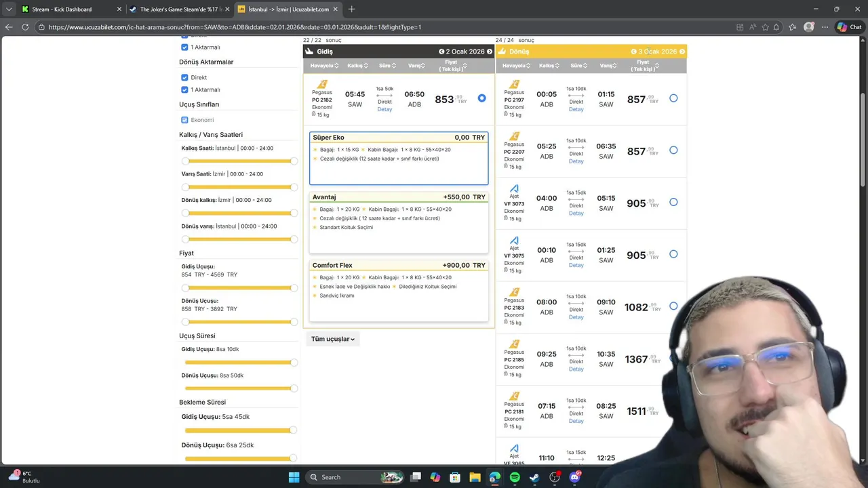Reload the page with the refresh icon
The image size is (868, 488).
click(x=25, y=27)
